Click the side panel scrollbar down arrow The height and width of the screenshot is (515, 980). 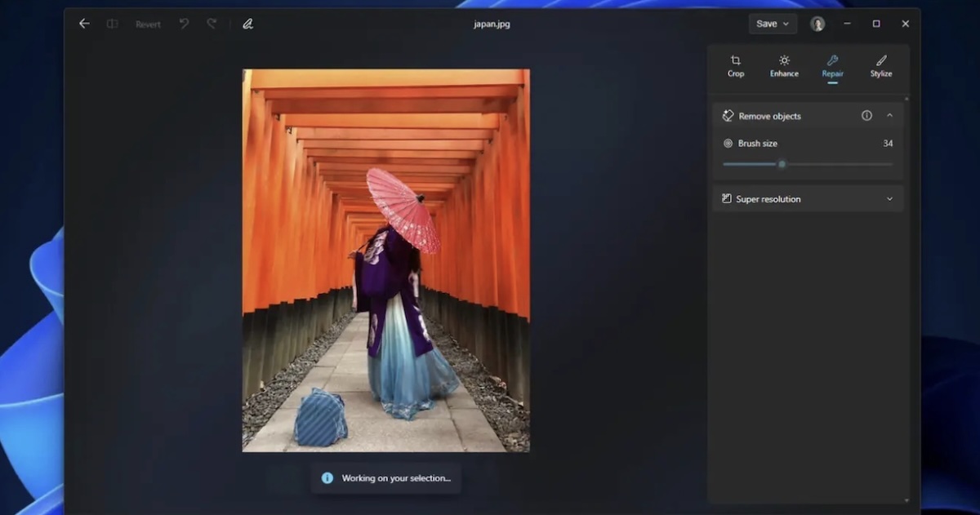pos(906,500)
